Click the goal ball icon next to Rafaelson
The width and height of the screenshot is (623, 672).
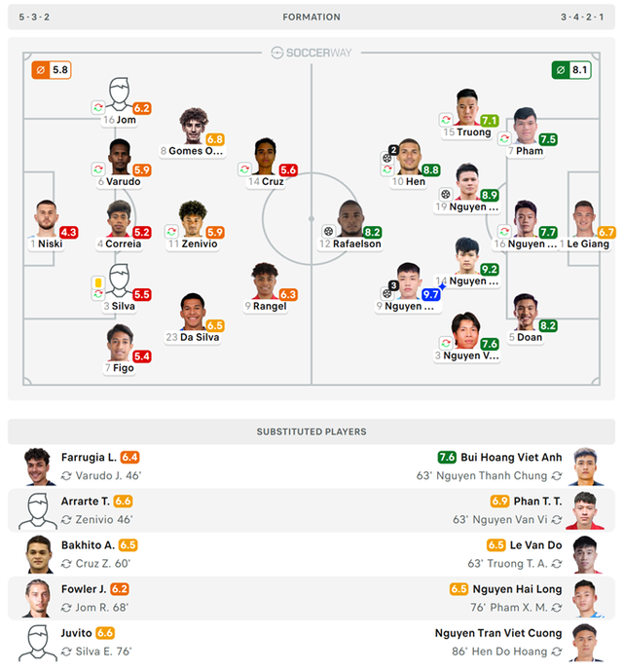click(328, 232)
